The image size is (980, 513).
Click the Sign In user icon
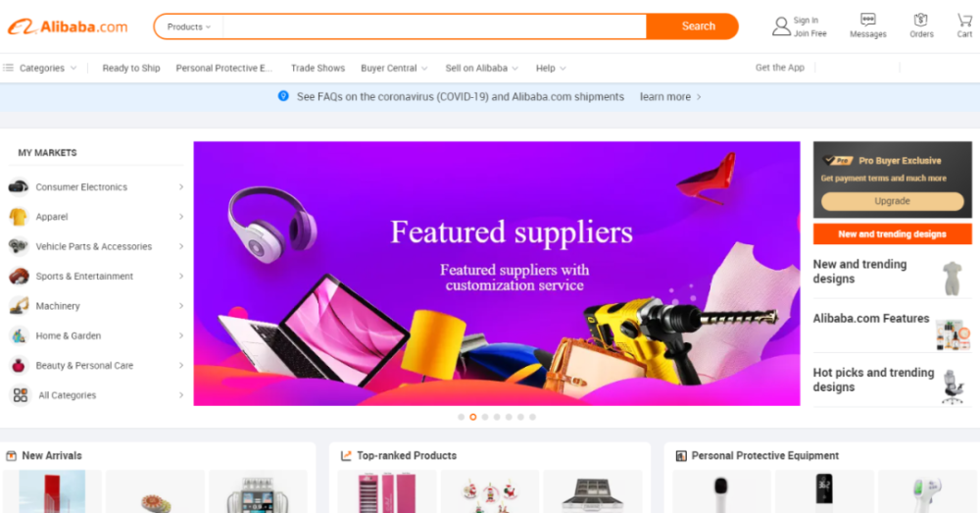tap(781, 26)
